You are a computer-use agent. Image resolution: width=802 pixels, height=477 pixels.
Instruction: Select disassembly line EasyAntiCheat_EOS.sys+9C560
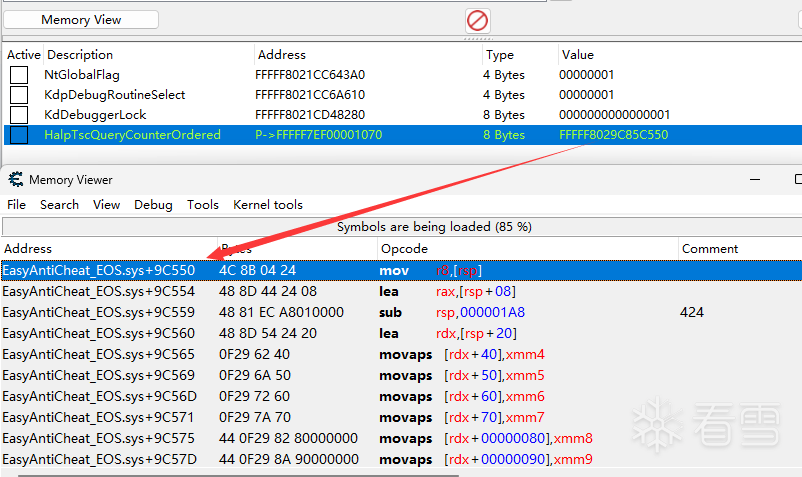401,333
